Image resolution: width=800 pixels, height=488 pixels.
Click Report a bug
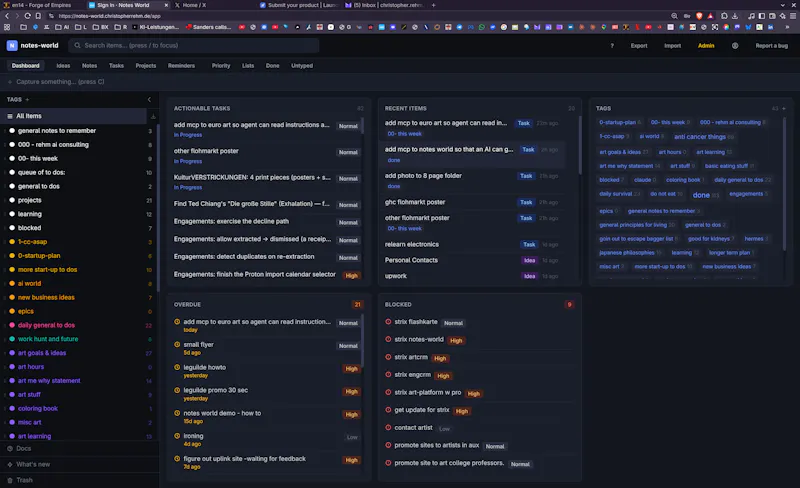coord(771,46)
